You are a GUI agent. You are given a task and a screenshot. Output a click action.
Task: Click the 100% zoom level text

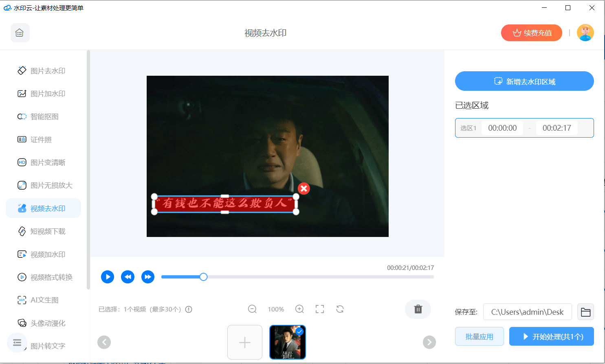click(x=276, y=309)
